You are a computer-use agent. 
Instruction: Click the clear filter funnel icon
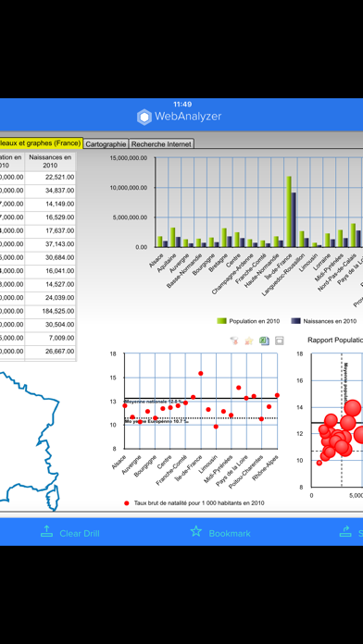pos(234,341)
